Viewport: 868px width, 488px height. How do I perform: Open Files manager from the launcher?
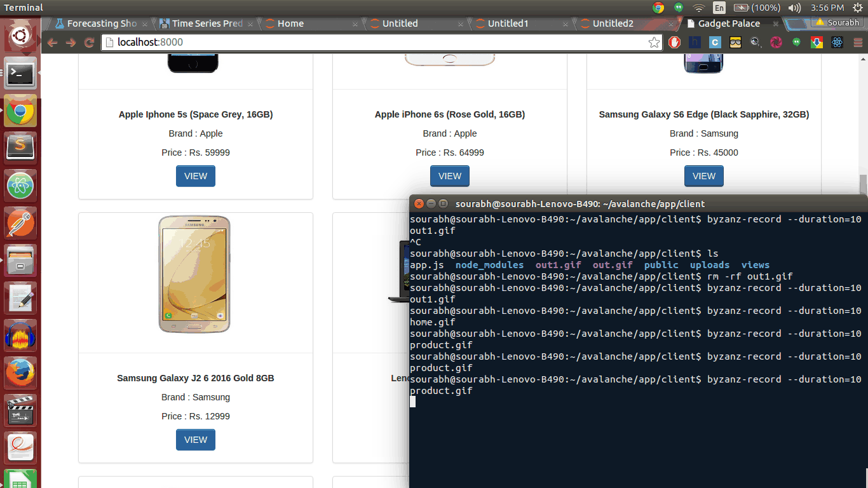point(21,261)
